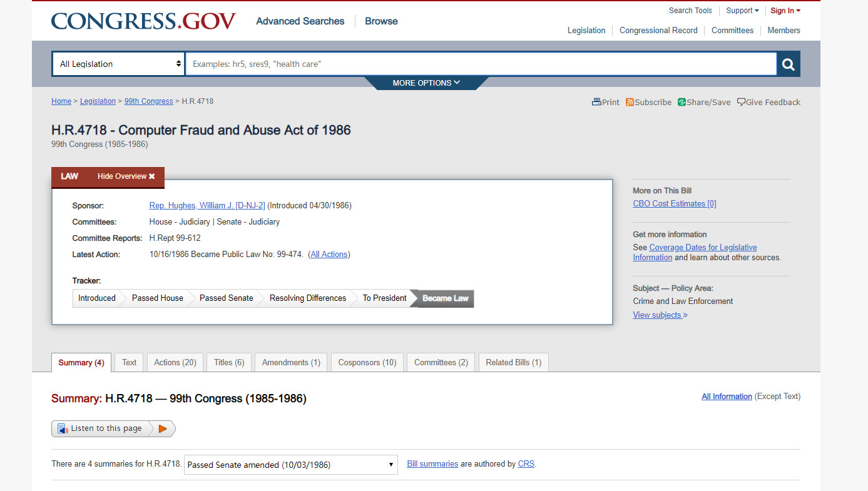Click the Introduced tracker step
Image resolution: width=868 pixels, height=491 pixels.
click(97, 298)
